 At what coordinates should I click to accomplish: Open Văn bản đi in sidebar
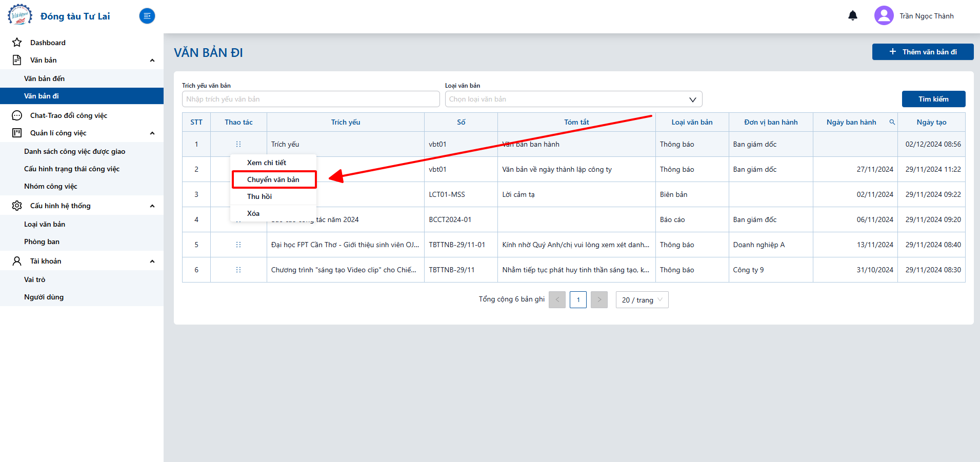(82, 96)
